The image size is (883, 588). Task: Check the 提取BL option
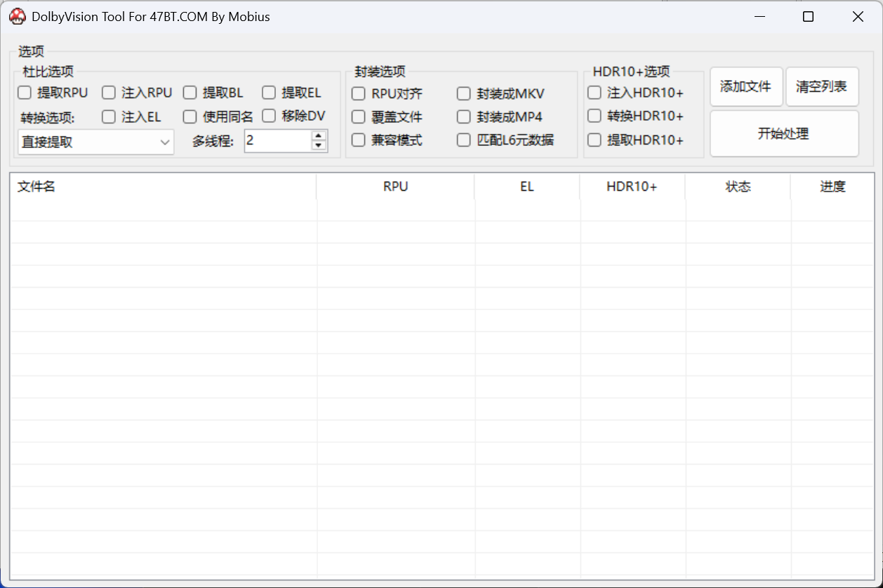click(190, 93)
